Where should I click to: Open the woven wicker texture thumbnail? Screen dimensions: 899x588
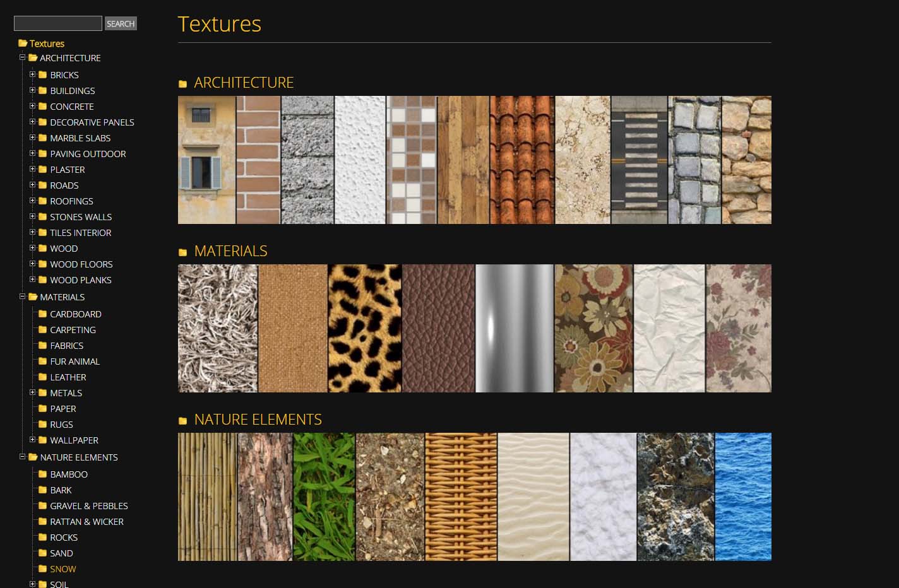click(x=461, y=497)
